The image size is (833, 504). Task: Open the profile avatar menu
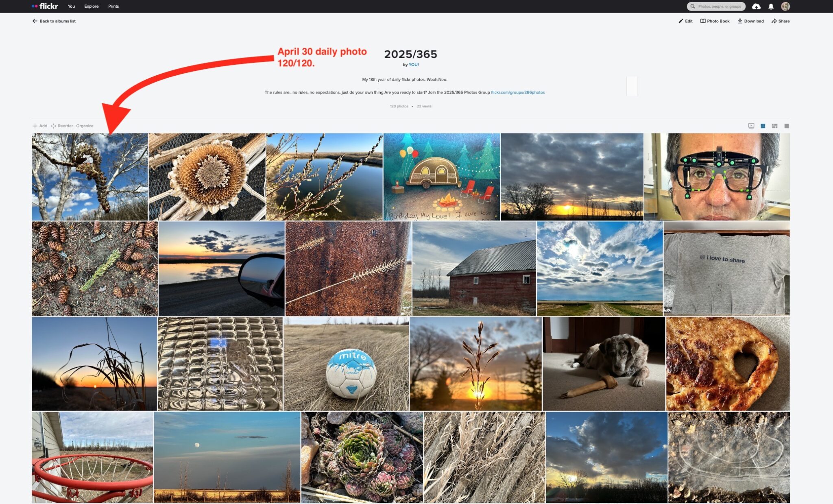[785, 6]
